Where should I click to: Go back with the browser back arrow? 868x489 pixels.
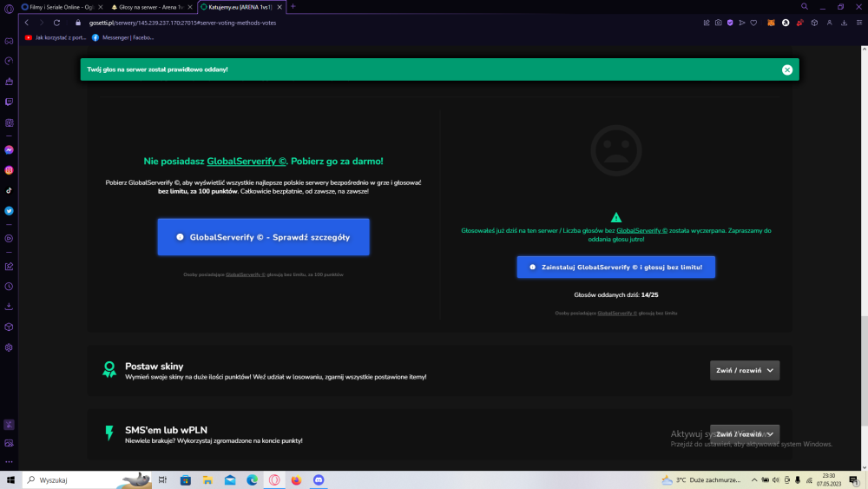(x=27, y=23)
